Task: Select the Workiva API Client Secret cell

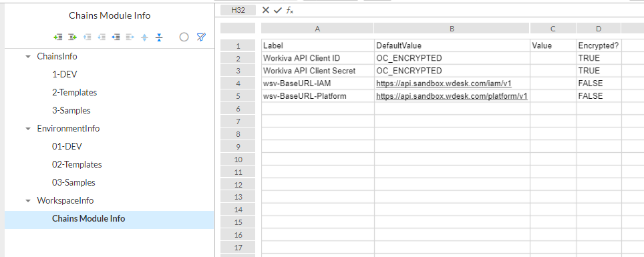Action: 317,71
